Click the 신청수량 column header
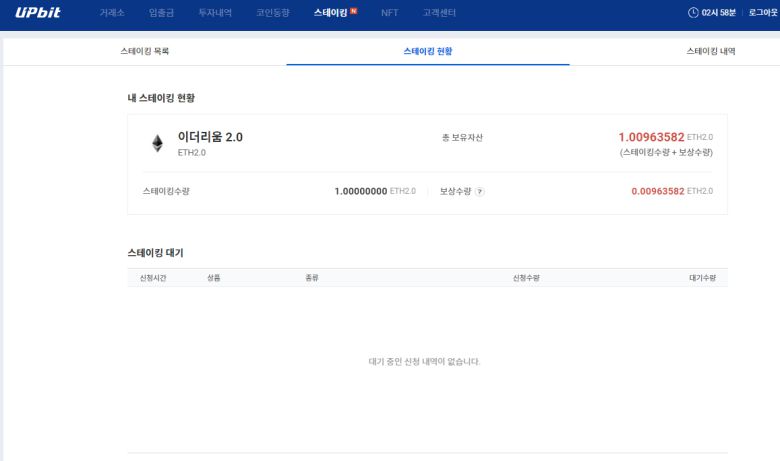This screenshot has height=461, width=780. click(x=526, y=278)
